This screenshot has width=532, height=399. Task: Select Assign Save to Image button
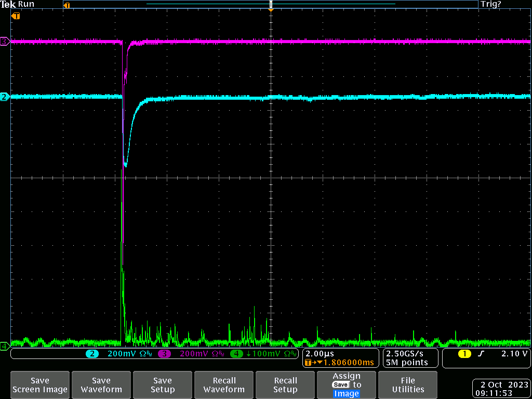[x=347, y=385]
